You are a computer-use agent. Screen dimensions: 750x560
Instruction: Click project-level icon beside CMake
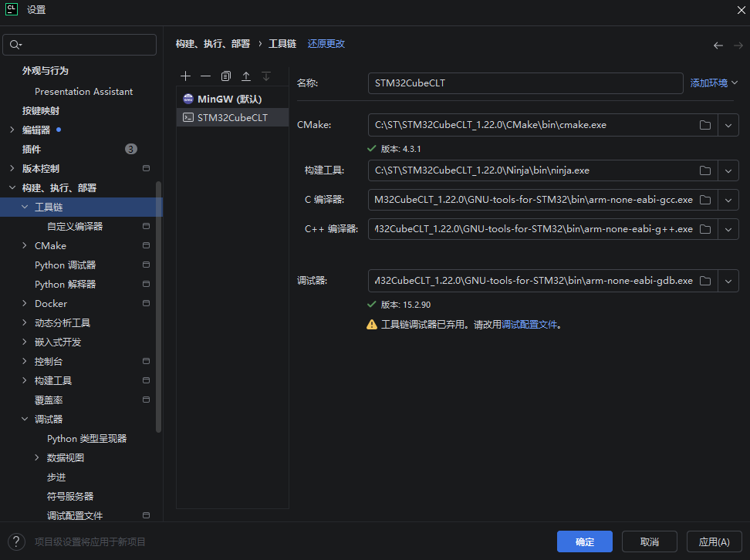(147, 245)
